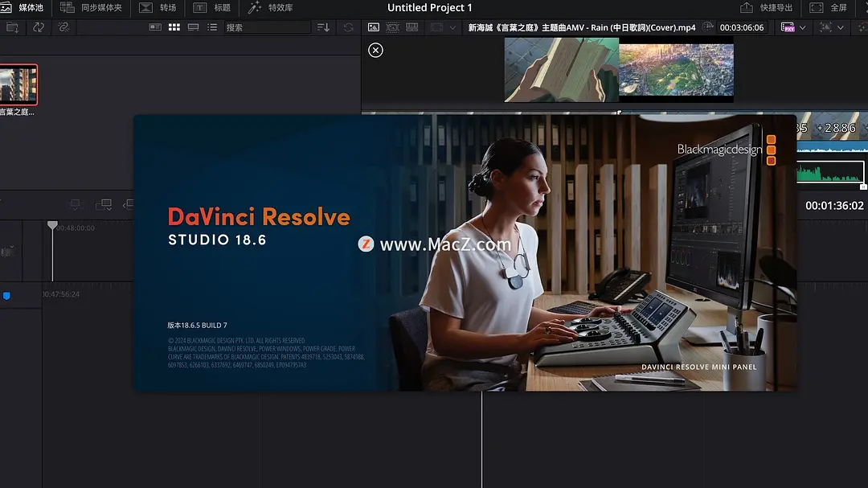The height and width of the screenshot is (488, 868).
Task: Click the 搜索 search field
Action: pos(267,27)
